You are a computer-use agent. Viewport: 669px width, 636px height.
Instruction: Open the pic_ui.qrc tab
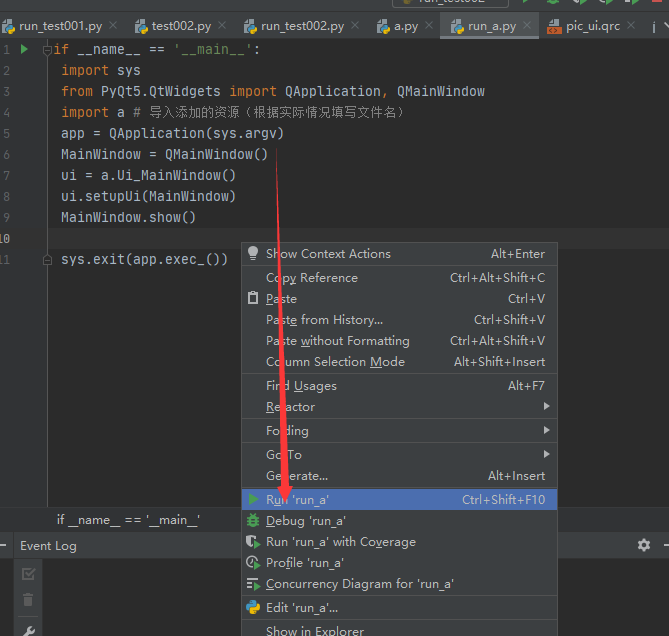coord(593,26)
